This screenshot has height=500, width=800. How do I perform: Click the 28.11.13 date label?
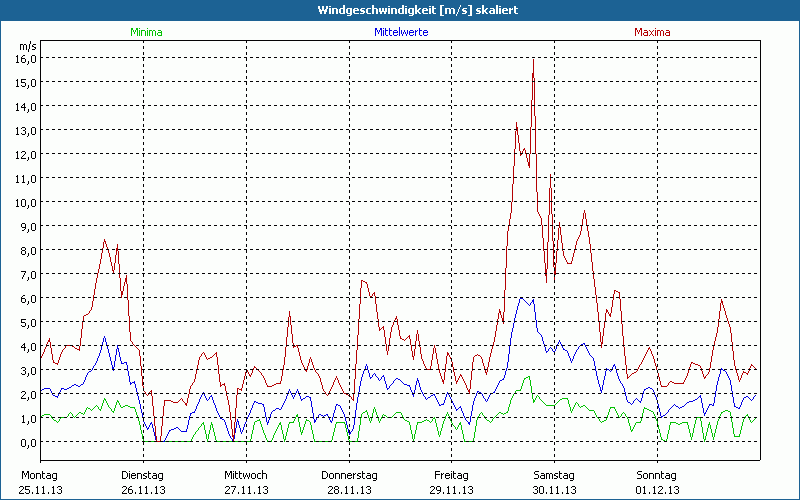click(349, 490)
